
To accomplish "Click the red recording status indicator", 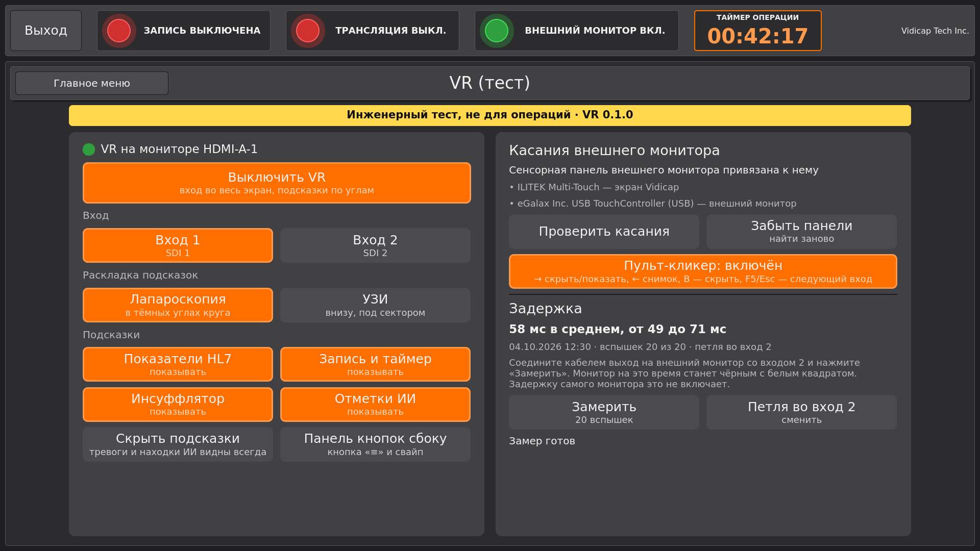I will coord(119,31).
